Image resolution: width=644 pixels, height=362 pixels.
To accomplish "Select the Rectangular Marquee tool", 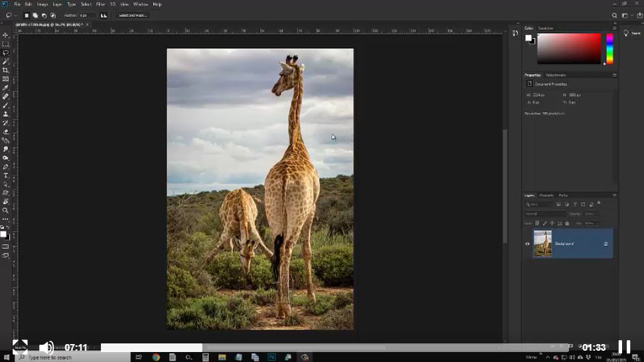I will pos(5,44).
